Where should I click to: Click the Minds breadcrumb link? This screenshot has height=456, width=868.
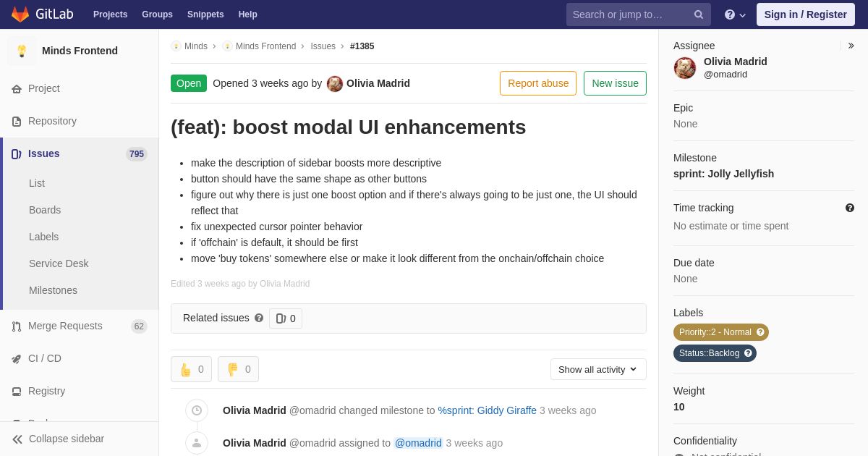click(196, 46)
